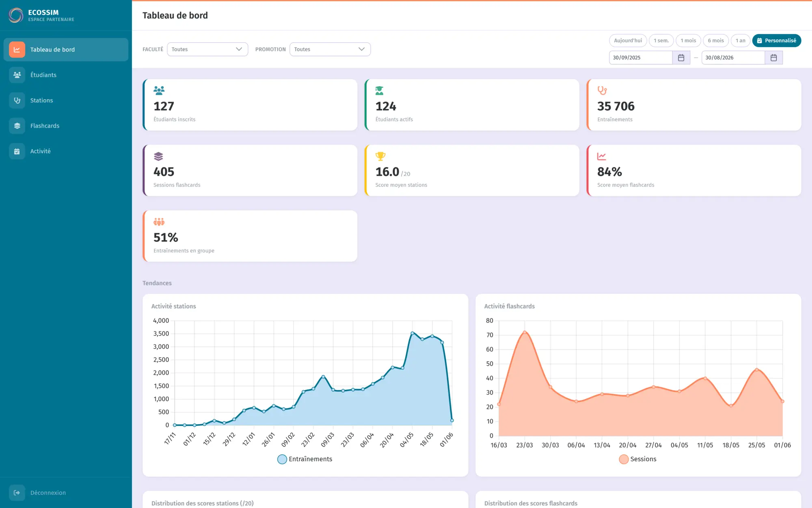Select the 1 an period filter
Screen dimensions: 812x508
tap(741, 41)
